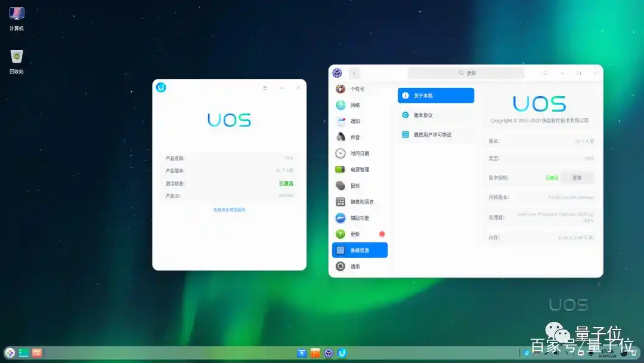Open the 辅助功能 assistive features settings
The height and width of the screenshot is (363, 644).
click(360, 218)
